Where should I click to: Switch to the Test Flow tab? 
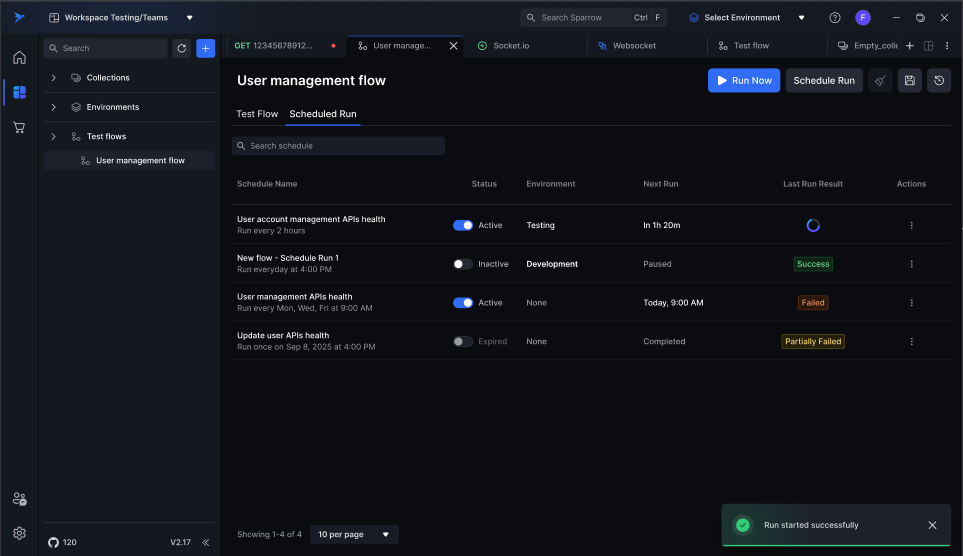coord(257,114)
